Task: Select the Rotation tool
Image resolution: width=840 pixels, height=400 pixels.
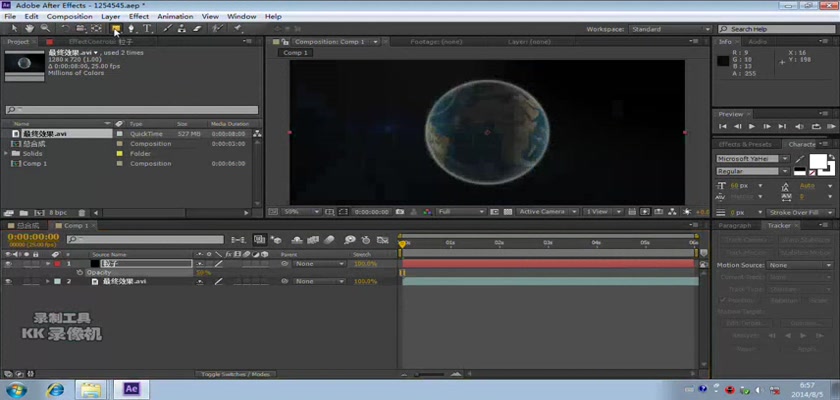Action: (x=65, y=29)
